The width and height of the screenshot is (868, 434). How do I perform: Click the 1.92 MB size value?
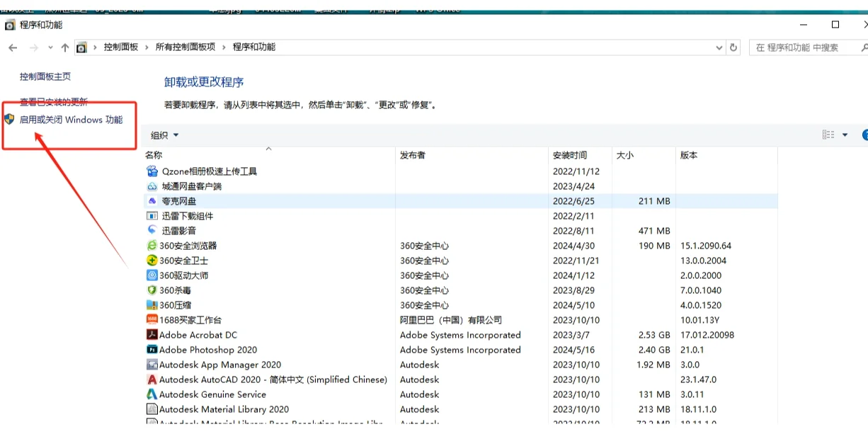(654, 365)
